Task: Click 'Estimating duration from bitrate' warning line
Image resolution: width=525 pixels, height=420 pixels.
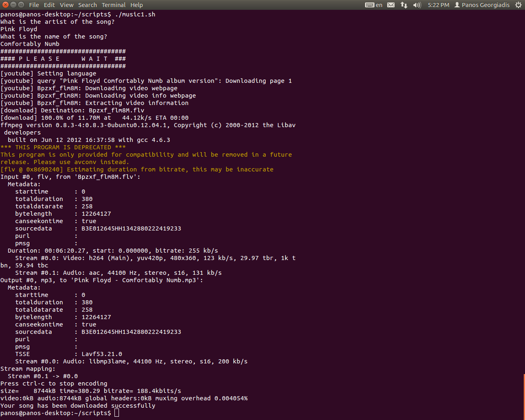Action: pyautogui.click(x=137, y=169)
